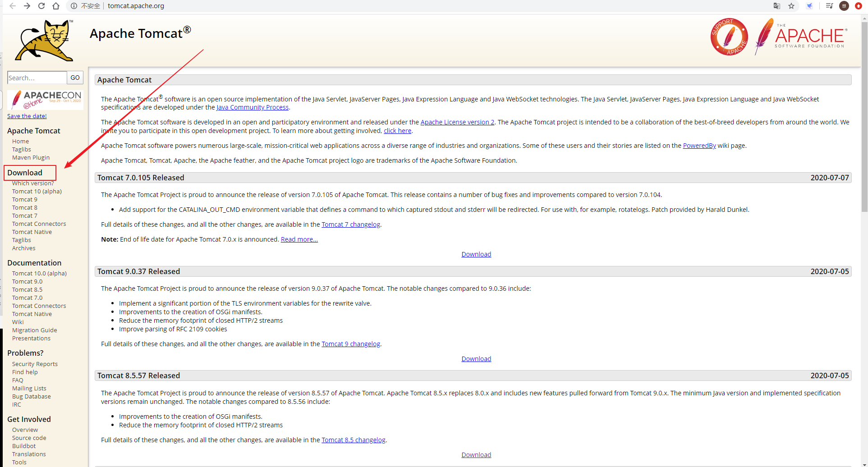Click into the Search field
This screenshot has width=868, height=467.
click(x=37, y=78)
